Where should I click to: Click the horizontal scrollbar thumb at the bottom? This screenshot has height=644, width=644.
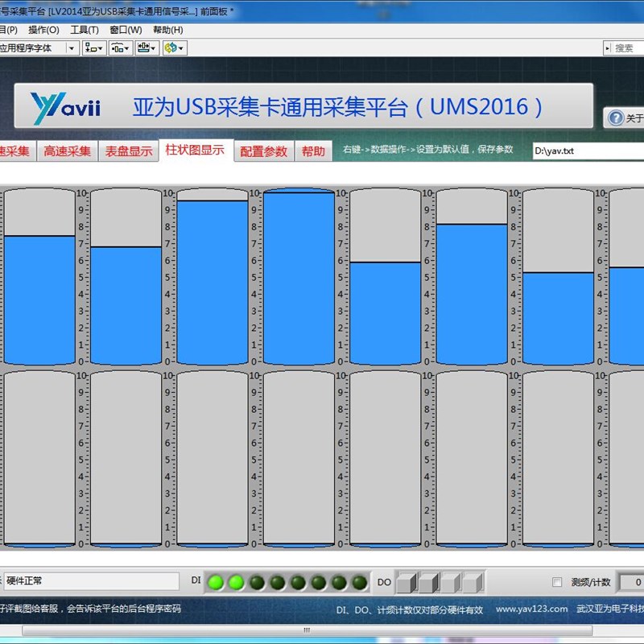307,630
